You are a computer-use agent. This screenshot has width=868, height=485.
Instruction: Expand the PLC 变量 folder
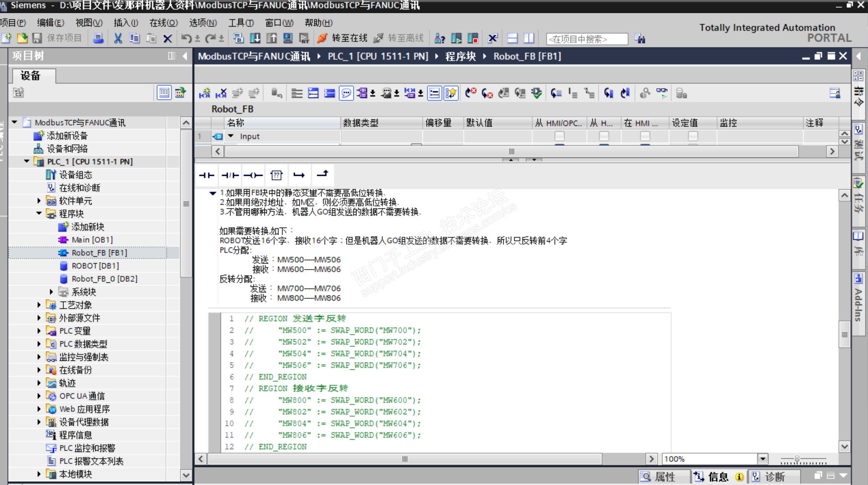(x=39, y=331)
